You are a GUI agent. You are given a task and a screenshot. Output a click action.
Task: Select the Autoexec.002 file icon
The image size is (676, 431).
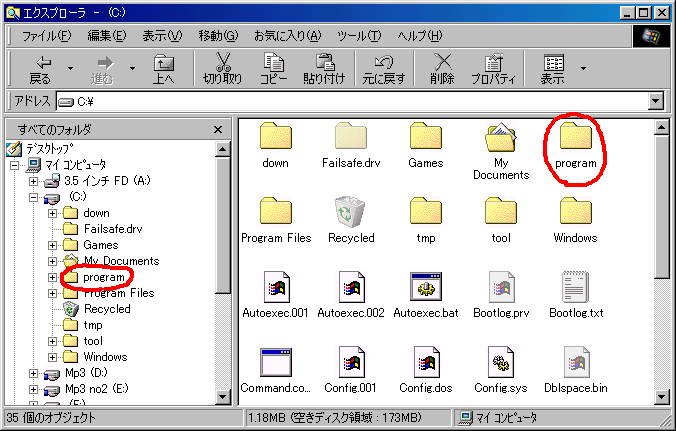click(352, 287)
